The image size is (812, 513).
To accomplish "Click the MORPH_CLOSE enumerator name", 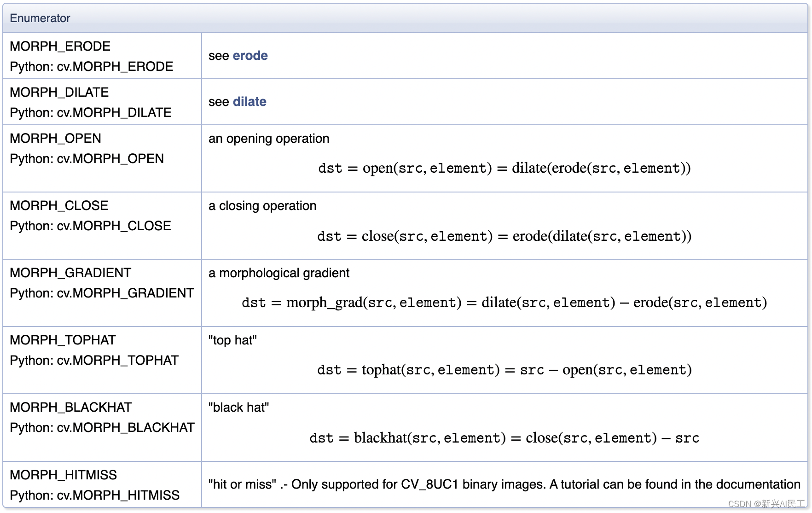I will coord(59,205).
